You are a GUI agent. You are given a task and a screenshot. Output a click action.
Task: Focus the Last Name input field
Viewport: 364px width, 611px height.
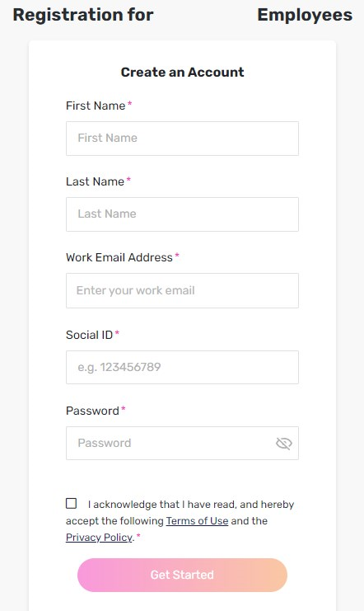click(x=182, y=214)
